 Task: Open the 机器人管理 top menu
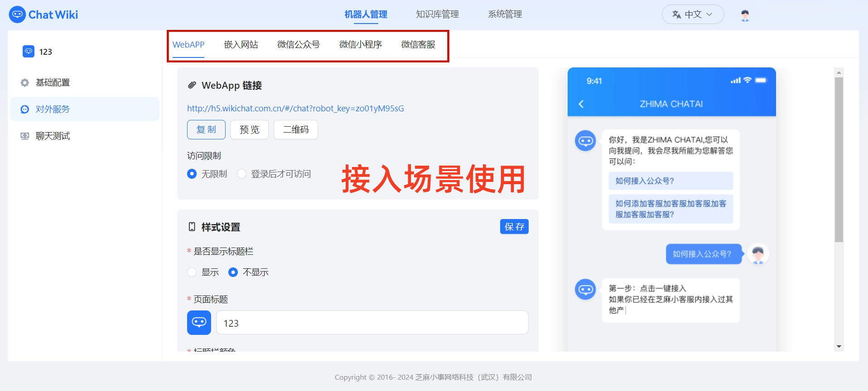(366, 14)
